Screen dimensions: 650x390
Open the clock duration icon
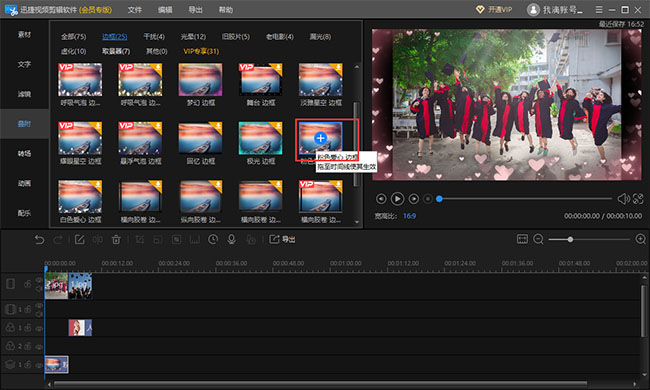213,240
